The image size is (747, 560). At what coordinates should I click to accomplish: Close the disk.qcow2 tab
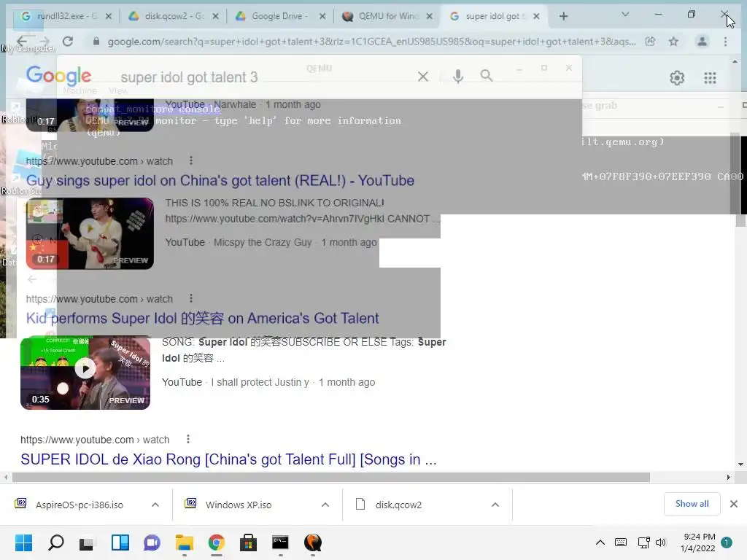coord(215,16)
